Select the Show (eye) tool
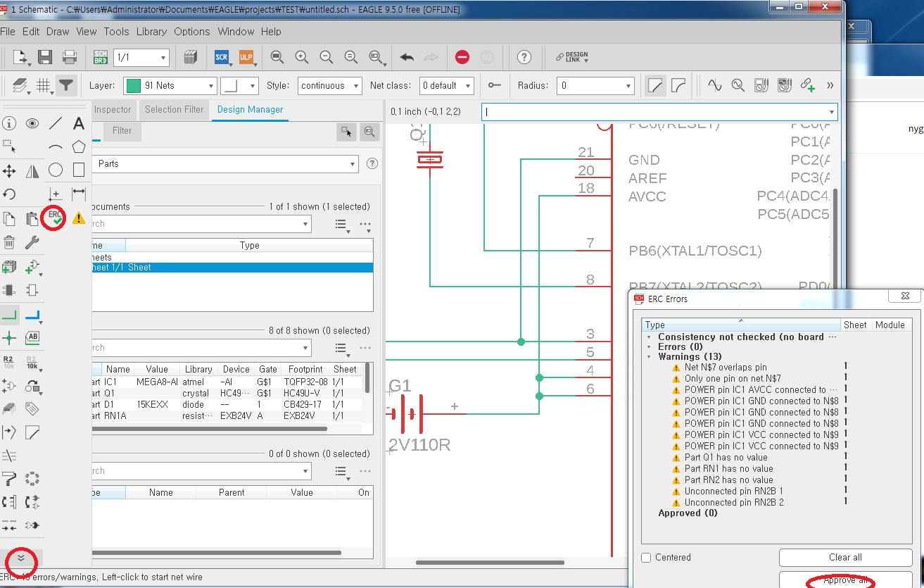This screenshot has width=924, height=588. tap(32, 124)
